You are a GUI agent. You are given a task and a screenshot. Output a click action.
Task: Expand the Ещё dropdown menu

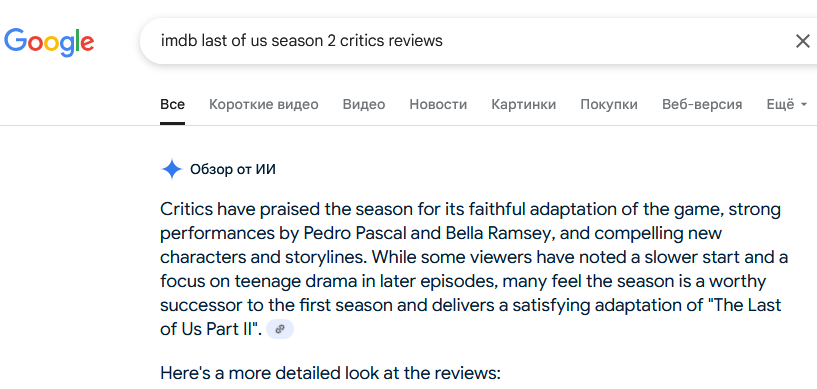[786, 105]
